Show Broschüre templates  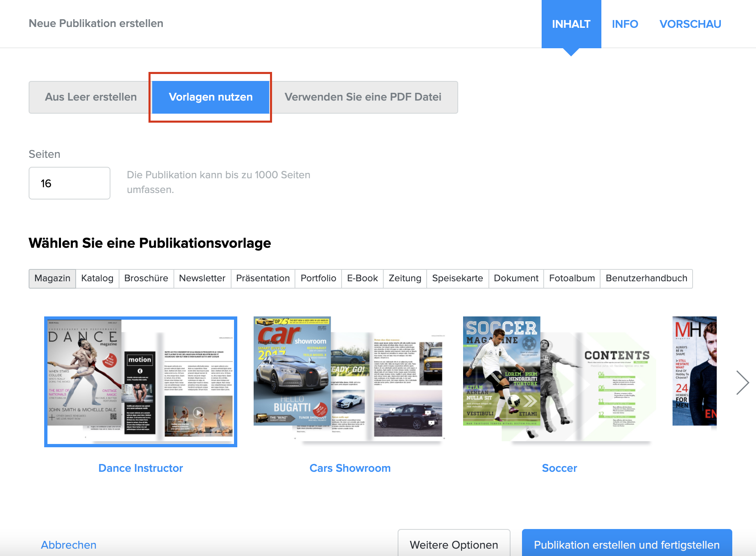[x=146, y=278]
